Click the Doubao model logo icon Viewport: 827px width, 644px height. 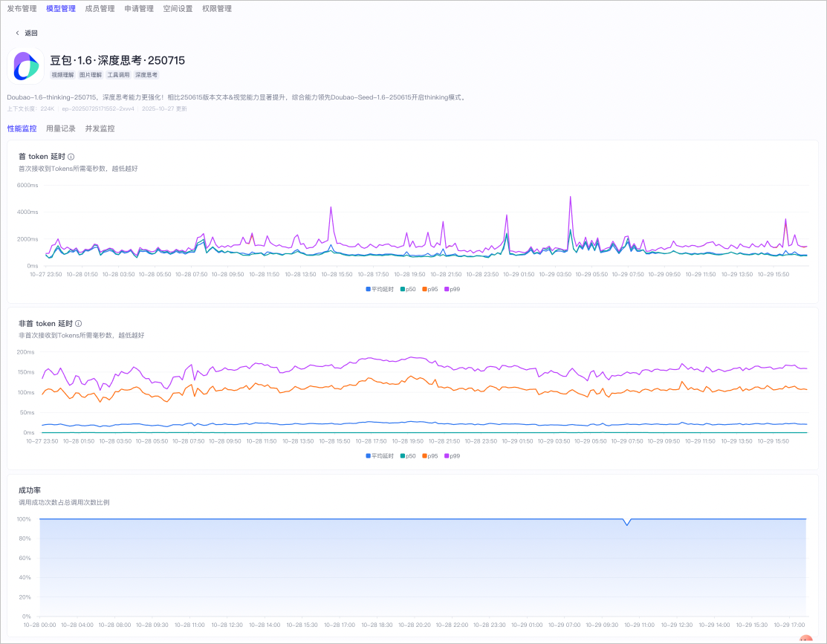26,66
